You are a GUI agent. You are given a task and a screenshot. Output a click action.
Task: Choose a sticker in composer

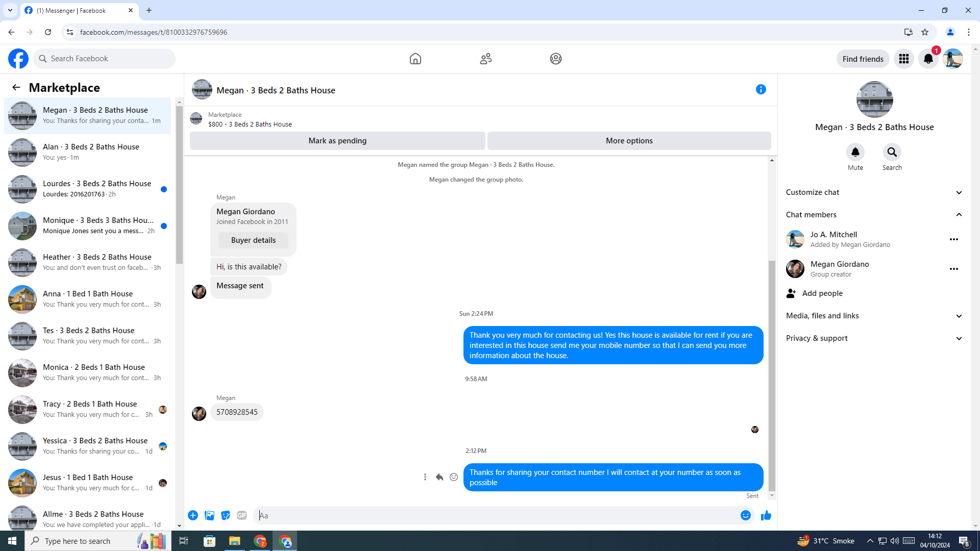pos(226,515)
